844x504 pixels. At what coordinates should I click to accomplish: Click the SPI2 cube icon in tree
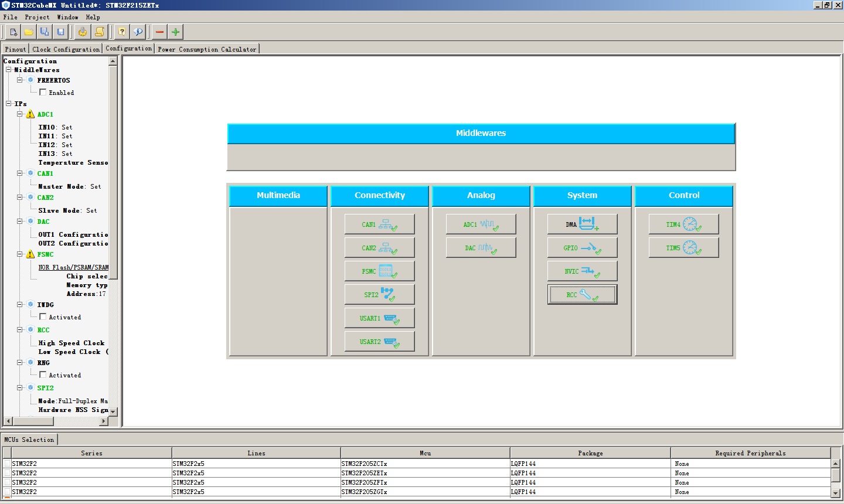click(x=30, y=387)
